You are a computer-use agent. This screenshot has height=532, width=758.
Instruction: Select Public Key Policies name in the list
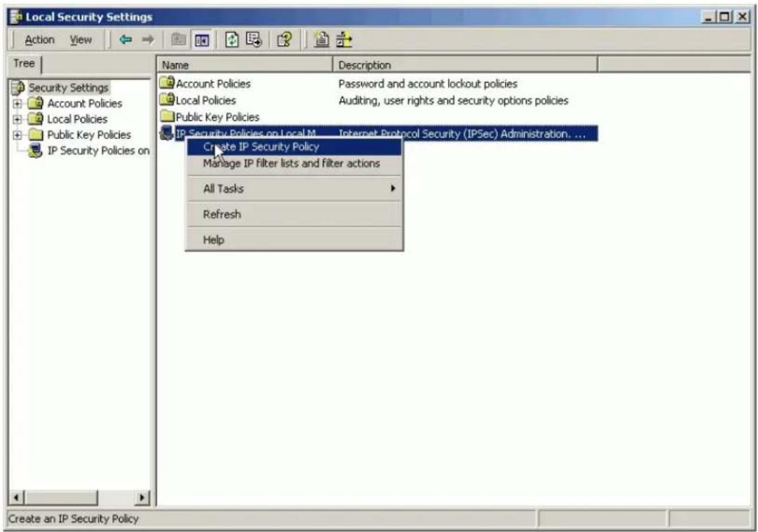[x=217, y=117]
